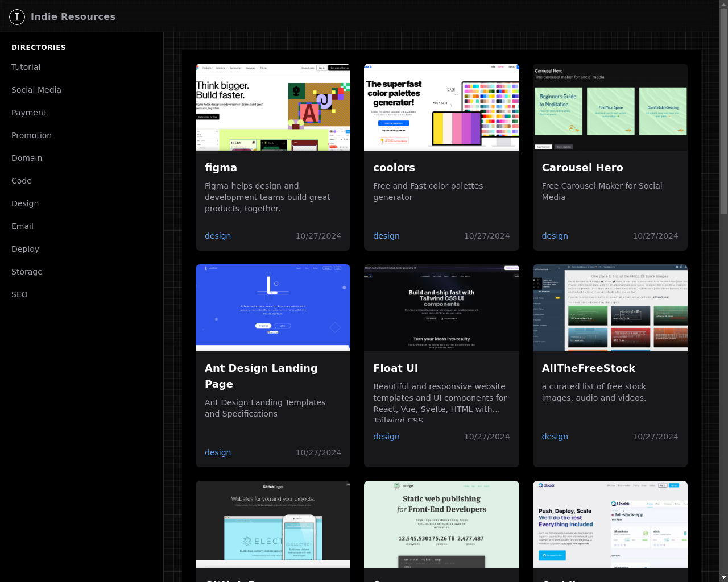The width and height of the screenshot is (728, 582).
Task: Click 'Free Carousel Maker for Social Media' text
Action: (x=602, y=192)
